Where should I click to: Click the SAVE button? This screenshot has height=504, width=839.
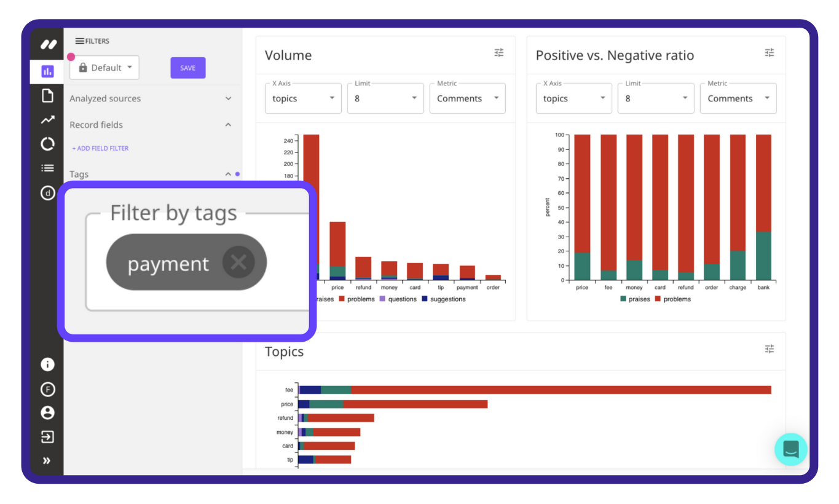tap(187, 68)
